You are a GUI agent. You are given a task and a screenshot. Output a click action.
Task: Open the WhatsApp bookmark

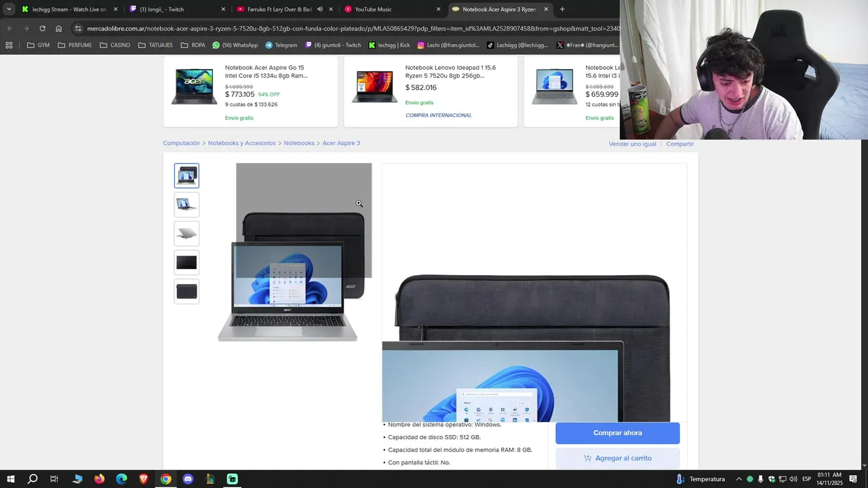pos(235,45)
